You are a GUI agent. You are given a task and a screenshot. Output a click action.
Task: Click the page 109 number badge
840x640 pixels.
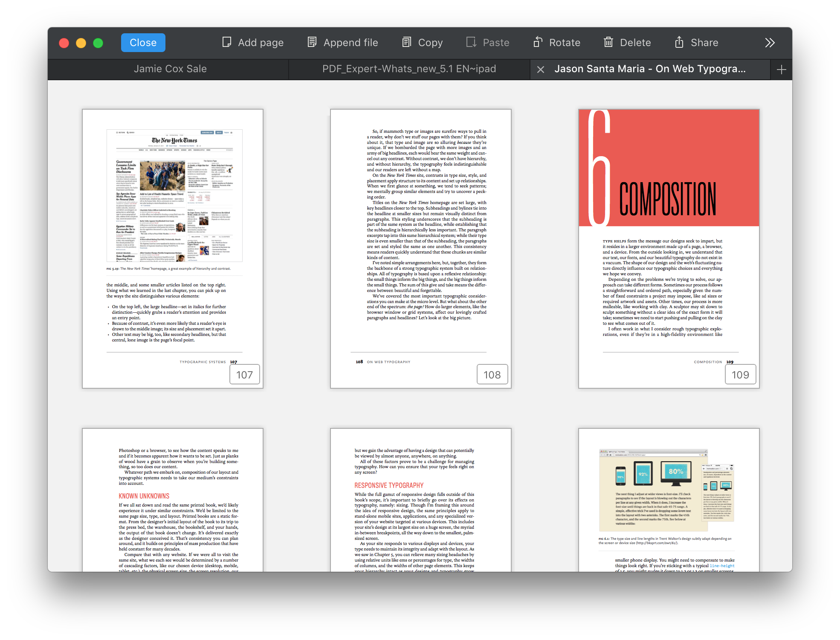click(740, 374)
